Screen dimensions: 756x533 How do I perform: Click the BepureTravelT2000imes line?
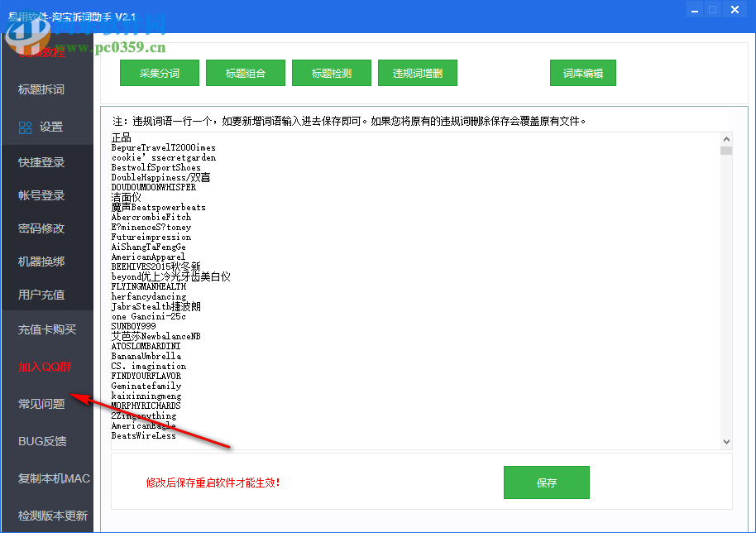coord(164,147)
